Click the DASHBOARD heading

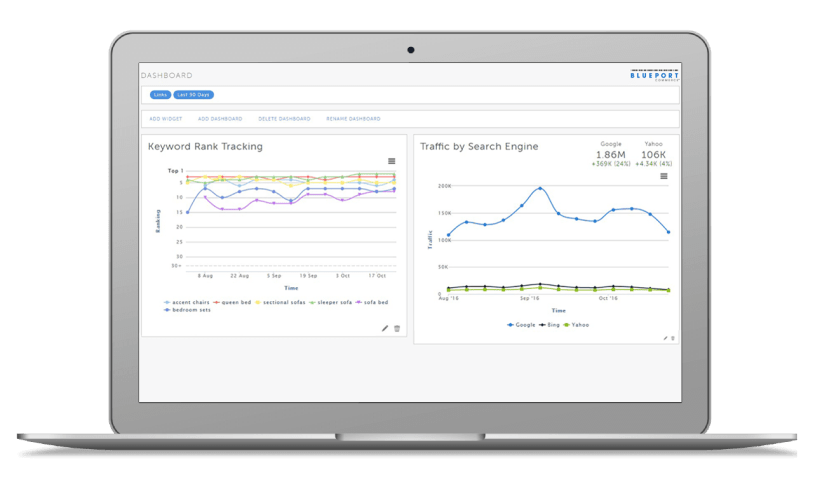tap(166, 75)
